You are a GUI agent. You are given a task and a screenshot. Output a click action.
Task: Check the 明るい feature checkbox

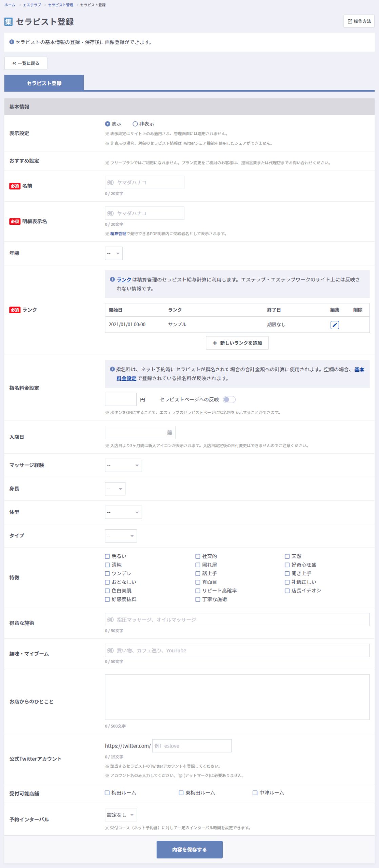[x=107, y=556]
